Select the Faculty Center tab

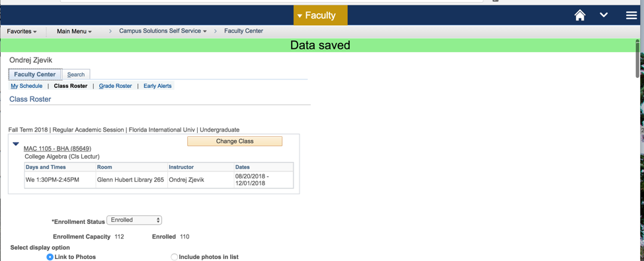tap(35, 74)
